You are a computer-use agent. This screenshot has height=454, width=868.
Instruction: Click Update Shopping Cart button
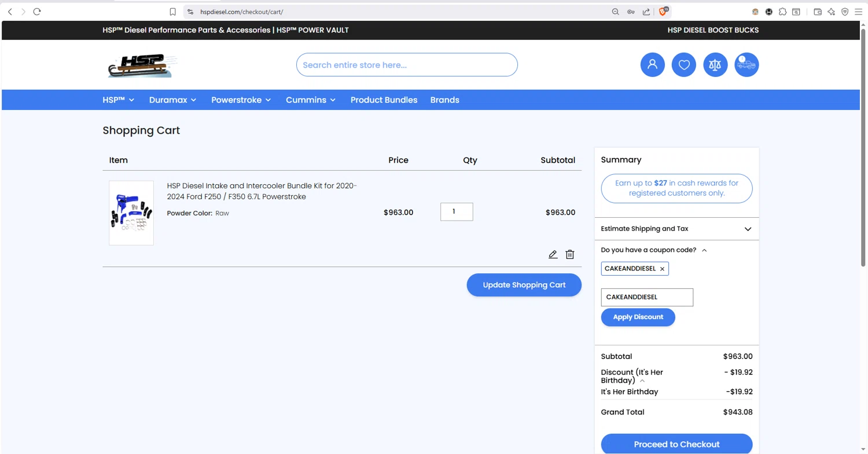click(x=524, y=285)
